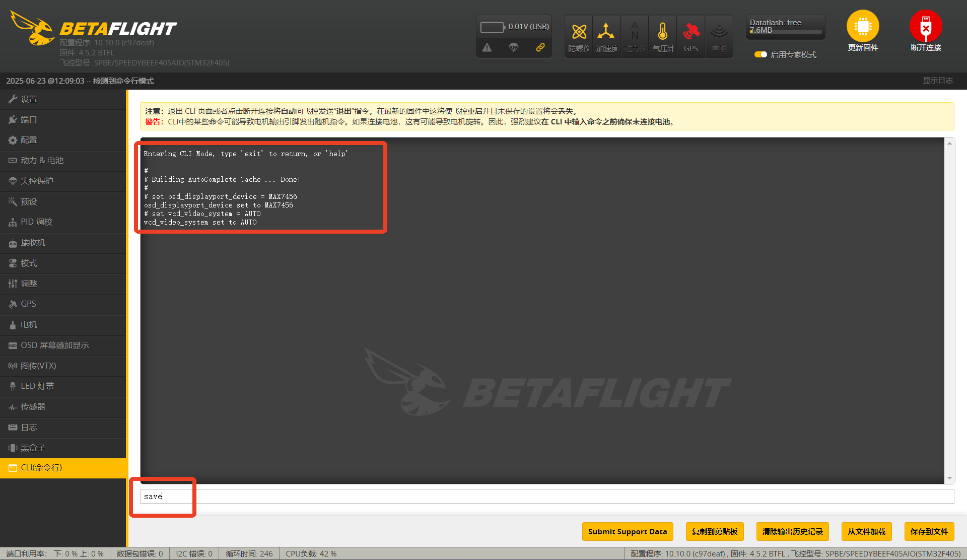Open the PID 调校 icon
Screen dimensions: 967x560
coord(13,222)
